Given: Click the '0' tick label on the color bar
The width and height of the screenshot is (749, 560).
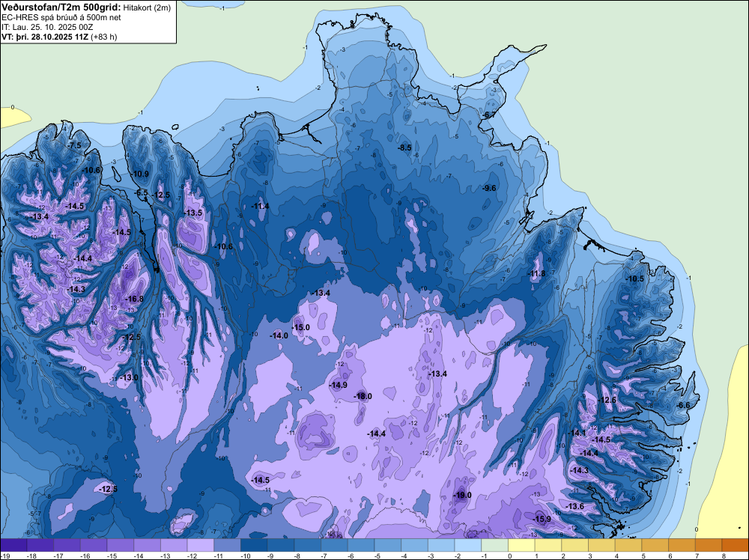Looking at the screenshot, I should (510, 556).
